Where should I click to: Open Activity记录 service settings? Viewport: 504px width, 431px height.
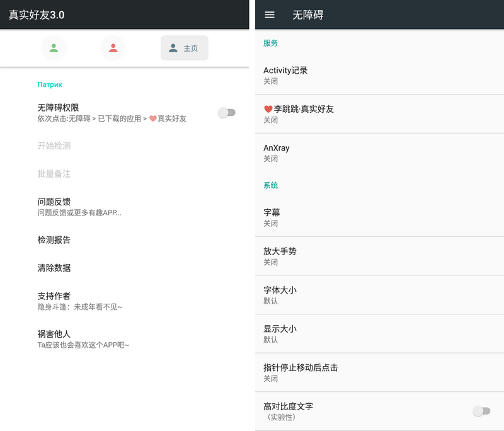(378, 76)
